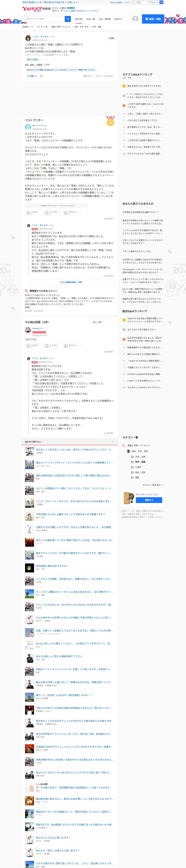The width and height of the screenshot is (186, 868).
Task: Select the カテゴリ navigation tab
Action: [79, 19]
